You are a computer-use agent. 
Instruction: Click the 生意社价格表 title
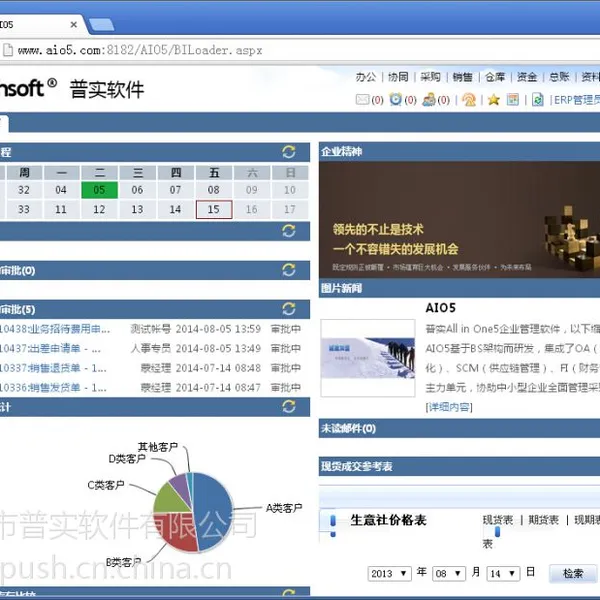point(388,520)
